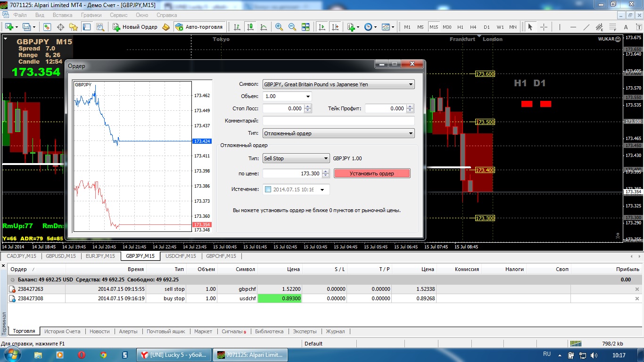
Task: Select the crosshair tool
Action: click(x=544, y=27)
